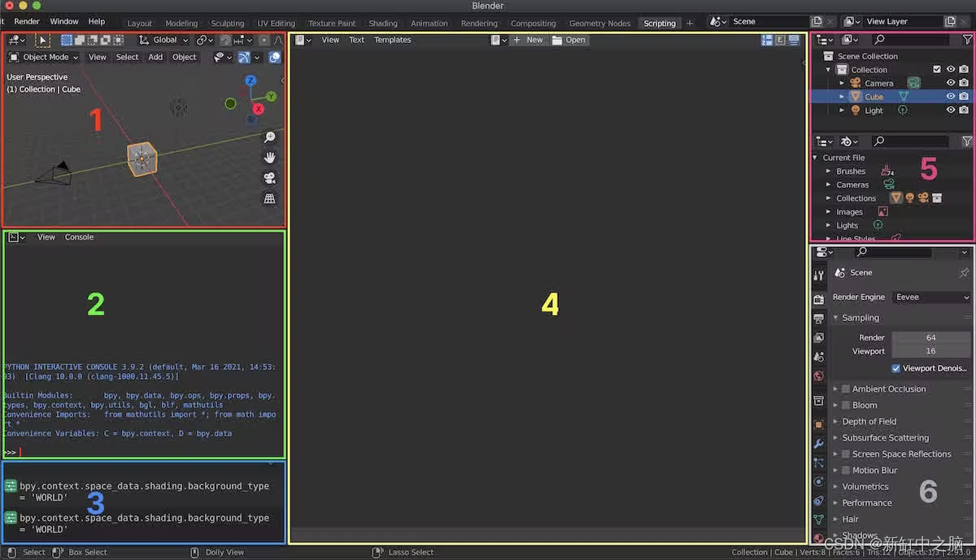
Task: Click the camera view icon in viewport gizmos
Action: point(269,178)
